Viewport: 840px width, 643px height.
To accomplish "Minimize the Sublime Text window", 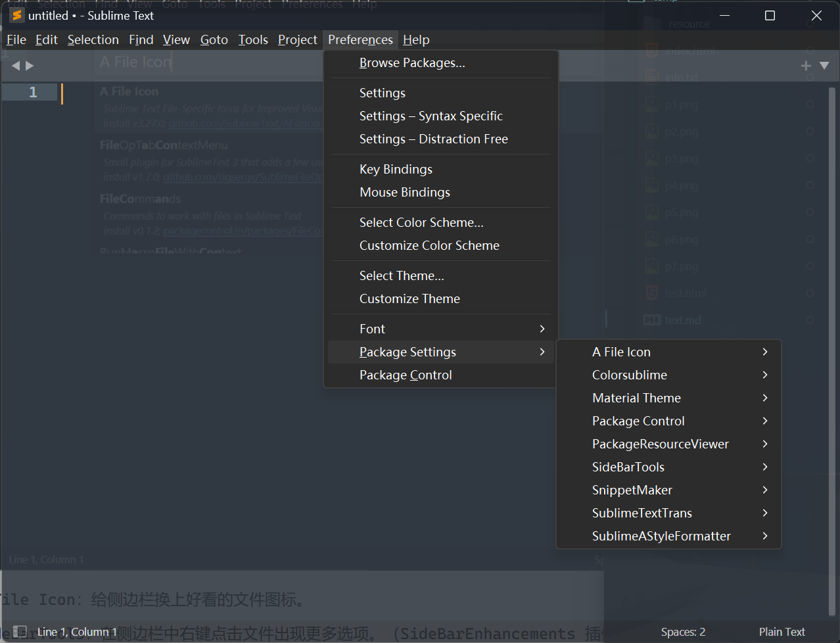I will [x=725, y=15].
